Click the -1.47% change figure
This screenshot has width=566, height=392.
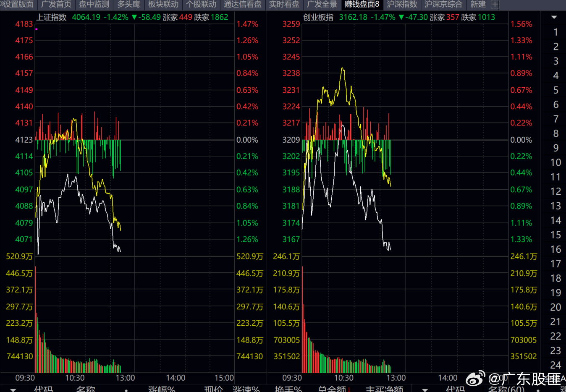(x=383, y=17)
